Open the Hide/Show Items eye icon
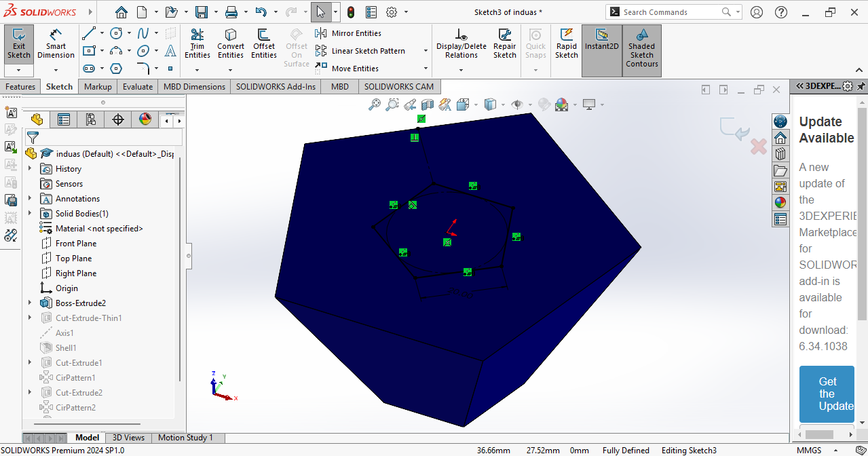The image size is (868, 456). [x=516, y=104]
